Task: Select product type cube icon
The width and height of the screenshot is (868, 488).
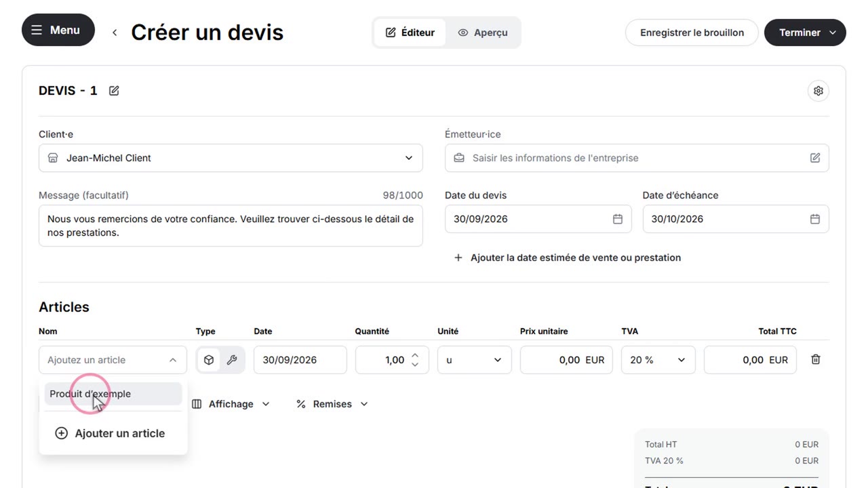Action: click(x=209, y=360)
